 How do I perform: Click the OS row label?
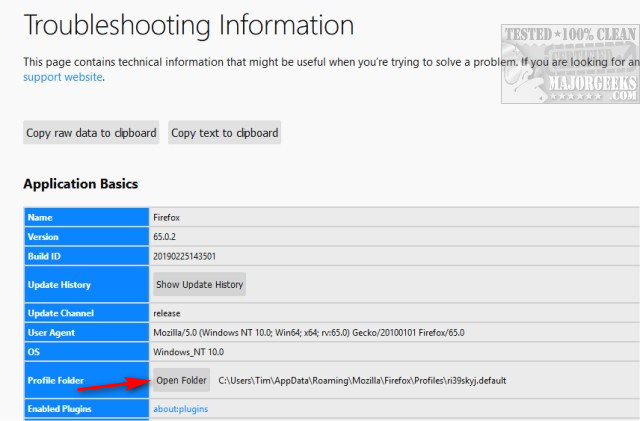point(87,352)
